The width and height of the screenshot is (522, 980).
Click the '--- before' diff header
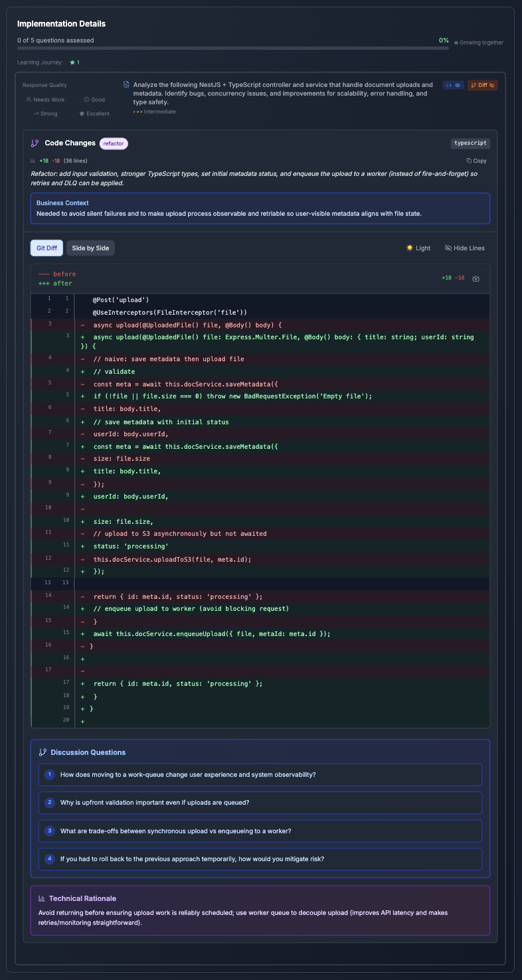[x=57, y=274]
